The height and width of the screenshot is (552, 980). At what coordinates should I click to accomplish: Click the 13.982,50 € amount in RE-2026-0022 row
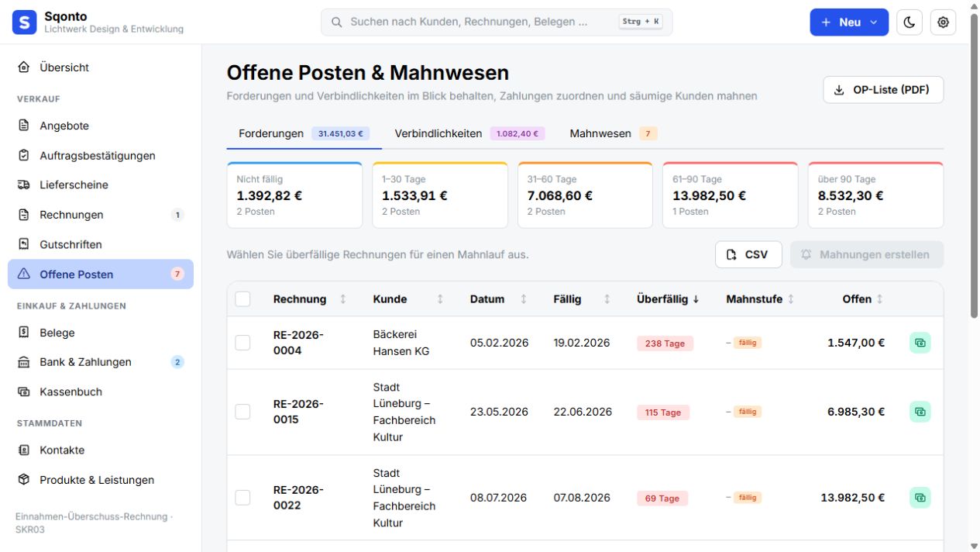tap(853, 498)
